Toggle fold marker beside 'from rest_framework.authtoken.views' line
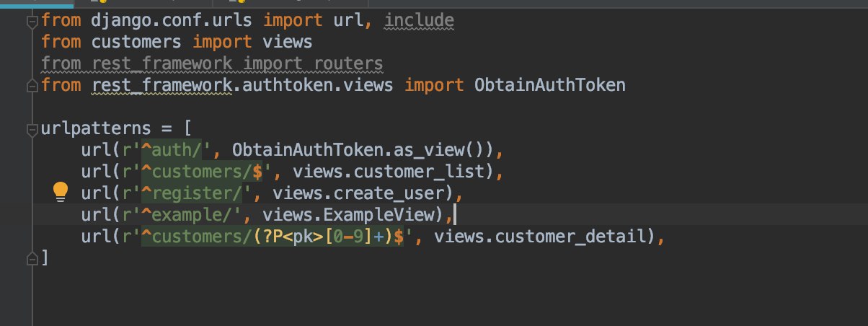Screen dimensions: 868x326 pyautogui.click(x=31, y=85)
